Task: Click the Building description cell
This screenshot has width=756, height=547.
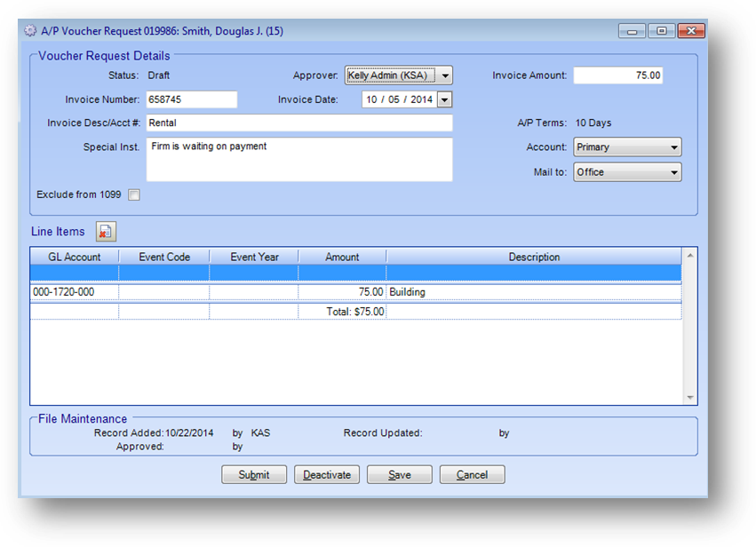Action: point(534,292)
